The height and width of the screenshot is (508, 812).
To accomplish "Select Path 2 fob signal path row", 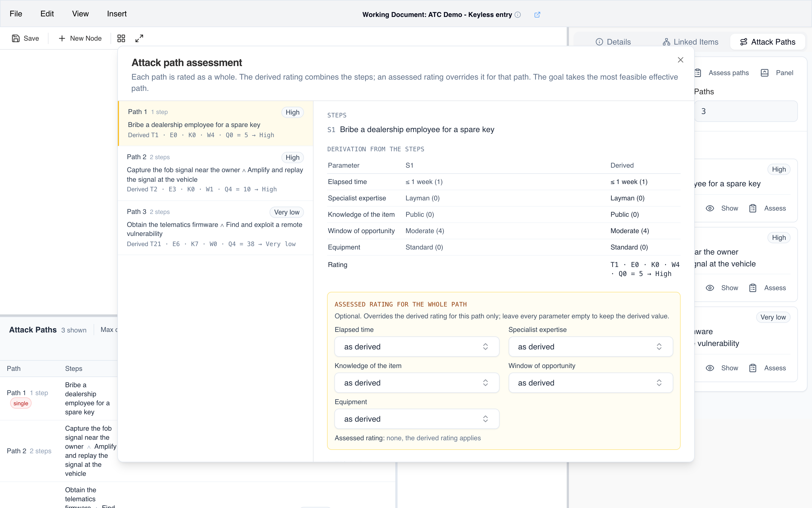I will [216, 173].
